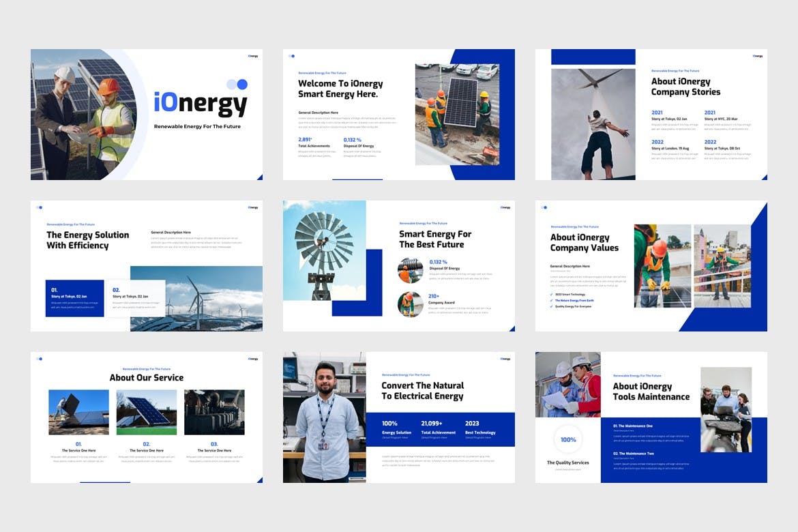The width and height of the screenshot is (798, 532).
Task: Click the 'Welcome To iOnergy Smart Energy Here' heading
Action: pos(340,89)
